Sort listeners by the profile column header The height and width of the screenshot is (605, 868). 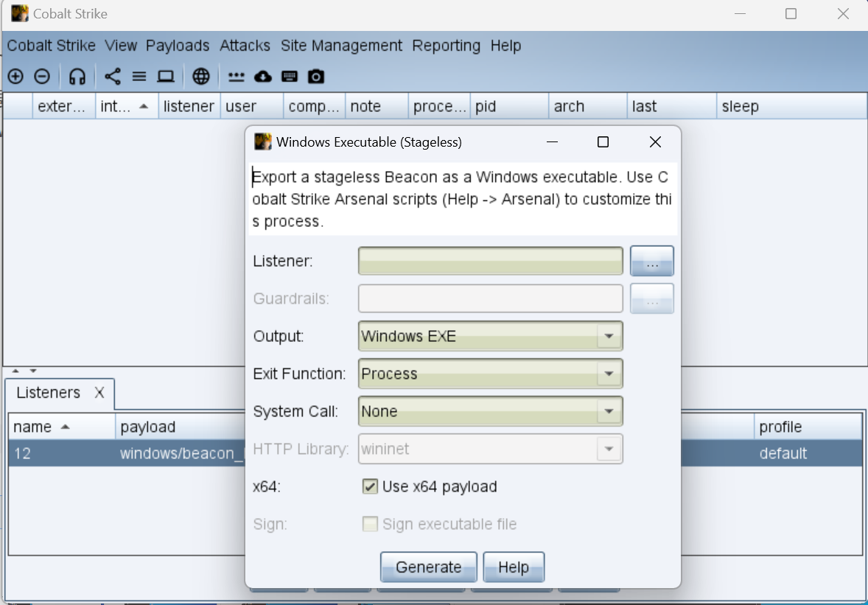(808, 427)
